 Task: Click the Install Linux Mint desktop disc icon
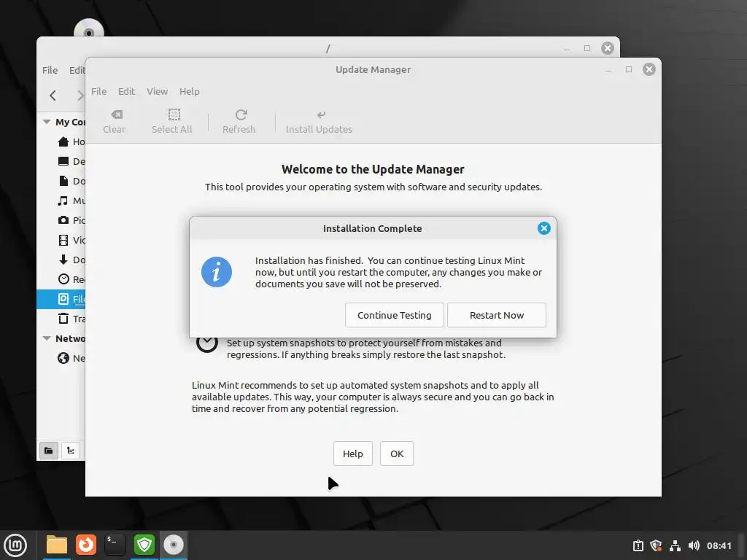point(89,28)
